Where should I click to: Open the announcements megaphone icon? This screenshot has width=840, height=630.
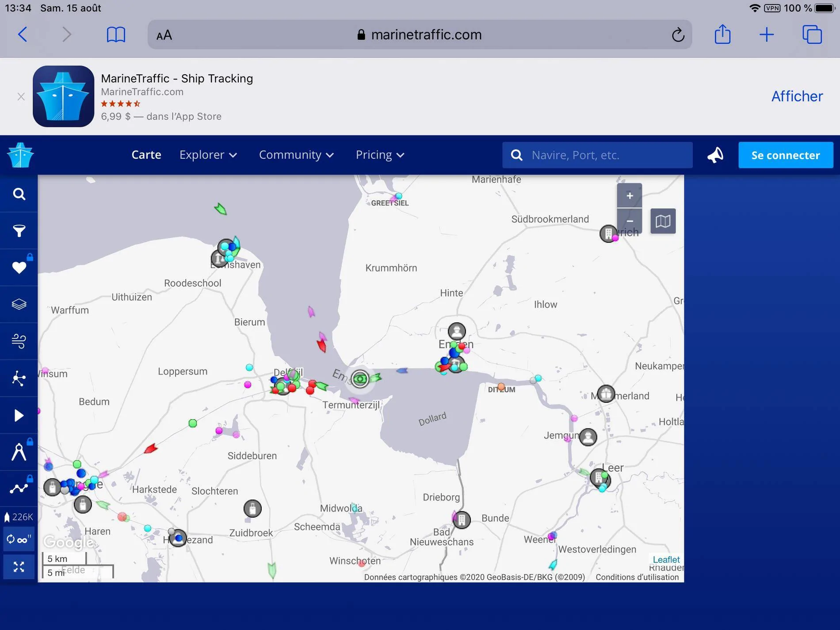(x=715, y=155)
